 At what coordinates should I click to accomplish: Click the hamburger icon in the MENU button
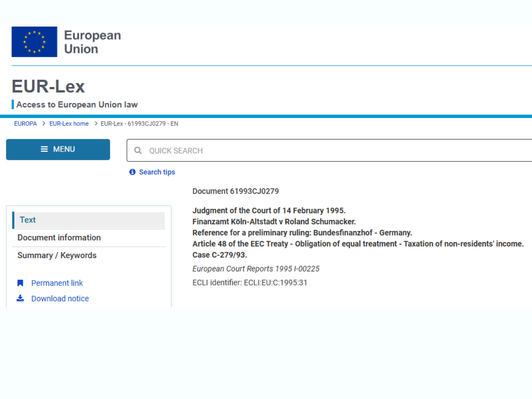(x=44, y=149)
